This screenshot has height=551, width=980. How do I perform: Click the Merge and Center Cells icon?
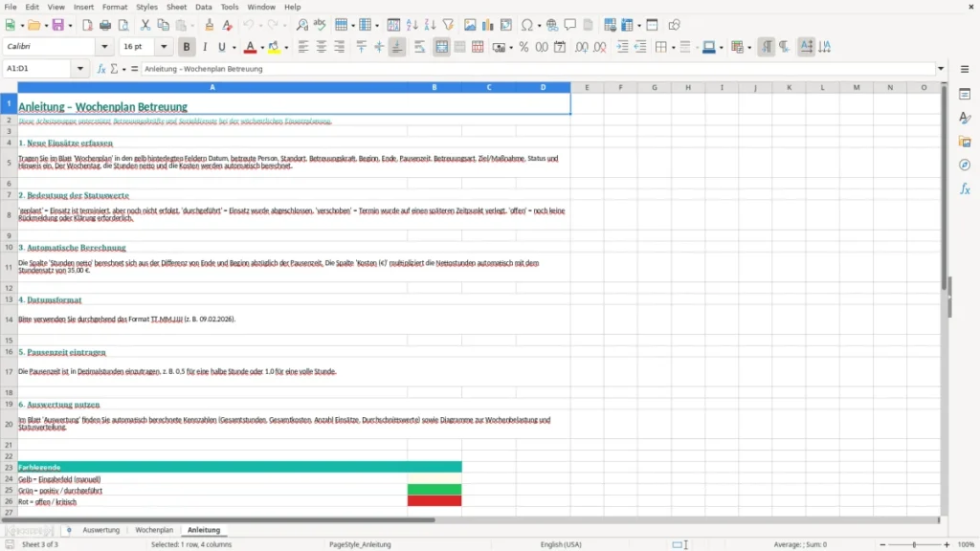441,47
